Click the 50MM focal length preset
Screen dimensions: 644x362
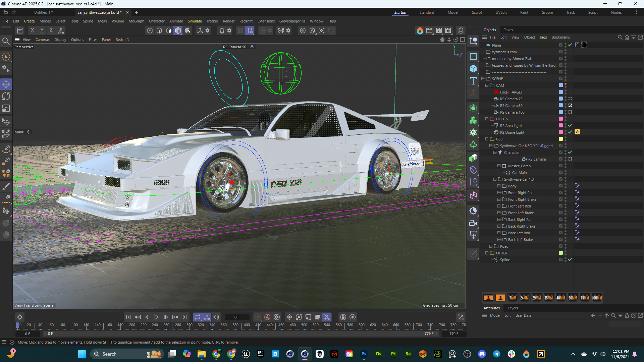573,298
